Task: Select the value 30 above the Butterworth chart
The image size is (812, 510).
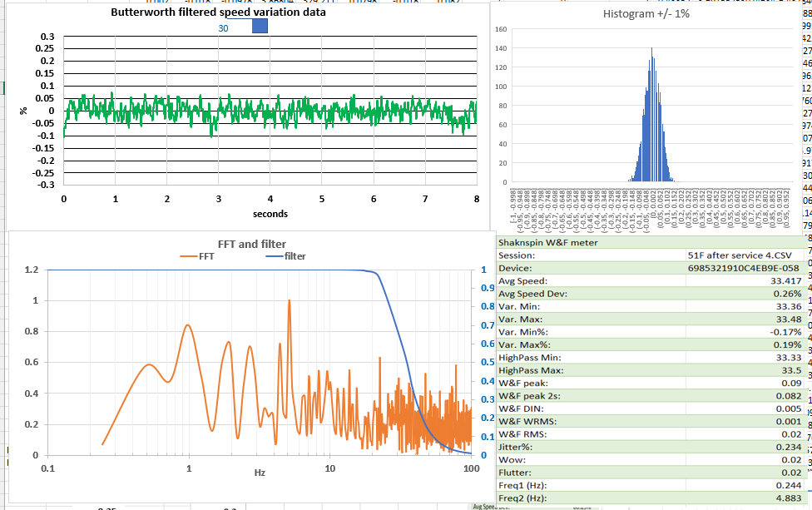Action: tap(223, 28)
